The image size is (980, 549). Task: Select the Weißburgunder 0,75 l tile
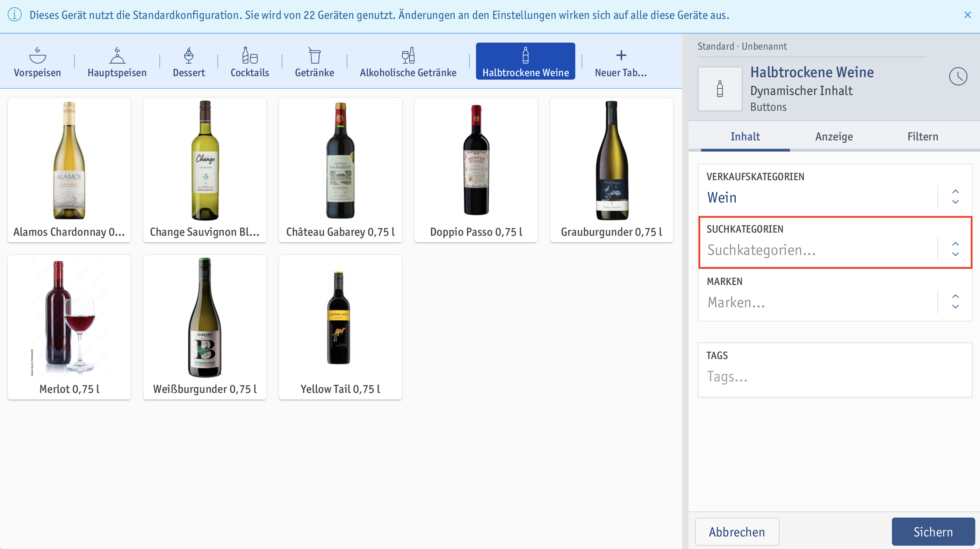(x=205, y=327)
